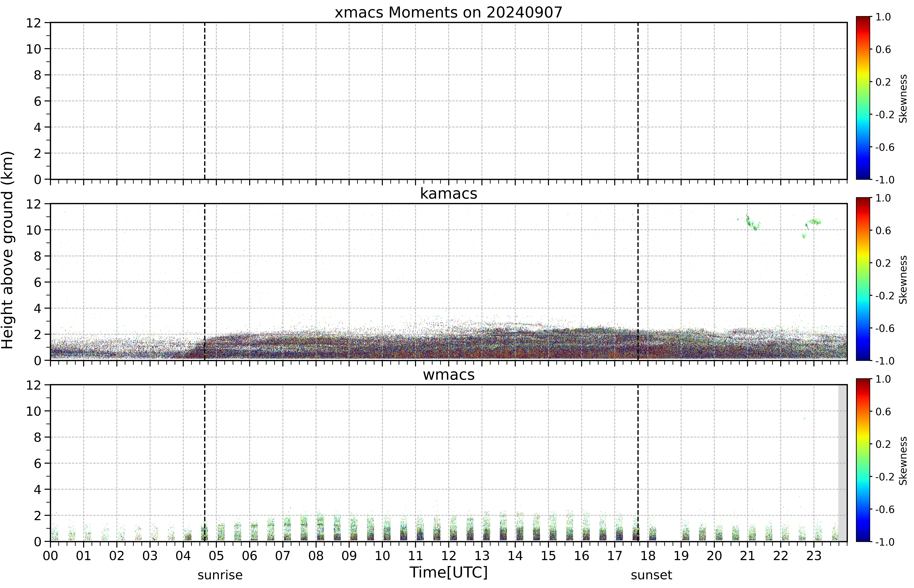The height and width of the screenshot is (588, 914).
Task: Click the '0.2' tick on wmacs colorbar
Action: click(x=883, y=444)
